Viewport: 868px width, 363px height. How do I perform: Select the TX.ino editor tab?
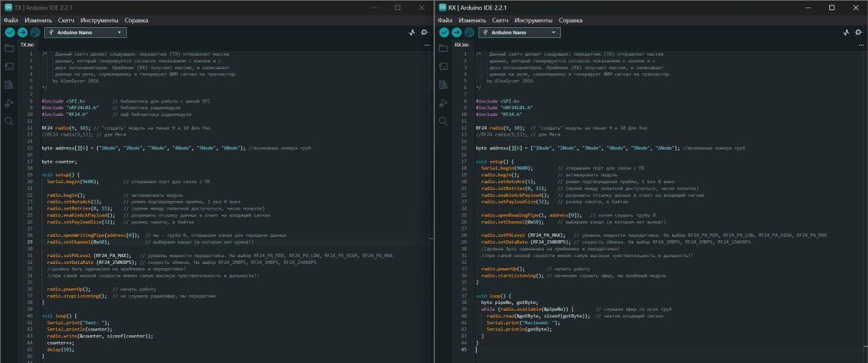point(26,45)
